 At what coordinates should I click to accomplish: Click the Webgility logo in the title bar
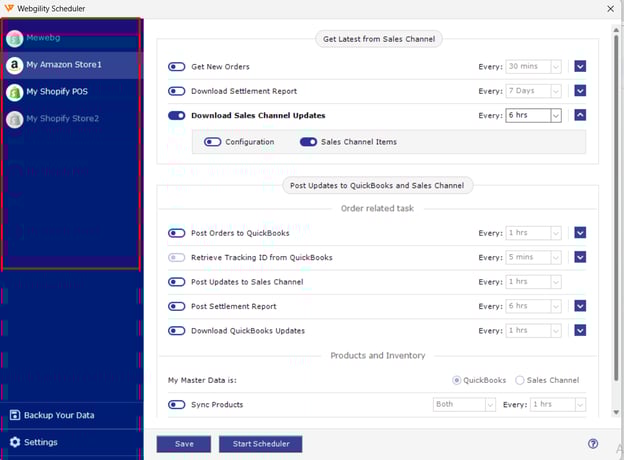pos(8,8)
